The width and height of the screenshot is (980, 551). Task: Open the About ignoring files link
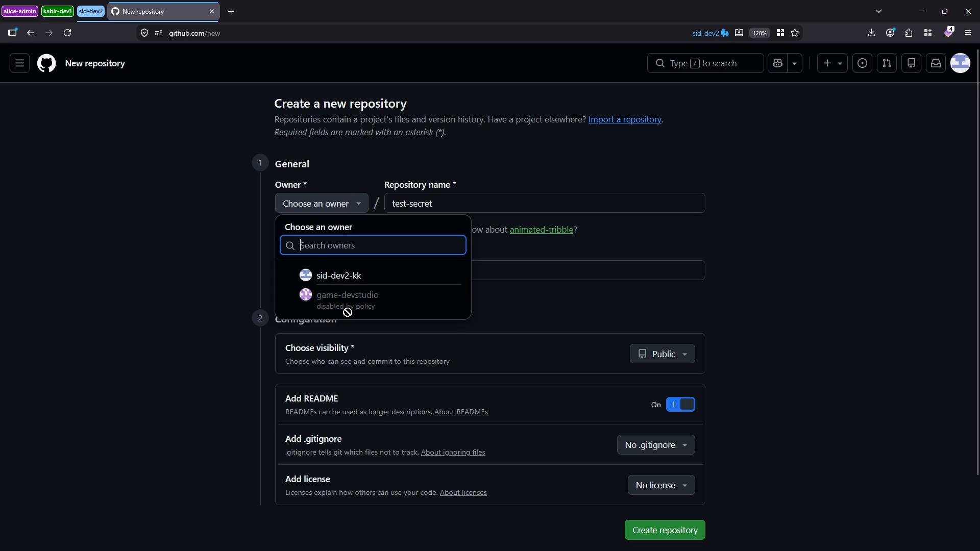453,452
